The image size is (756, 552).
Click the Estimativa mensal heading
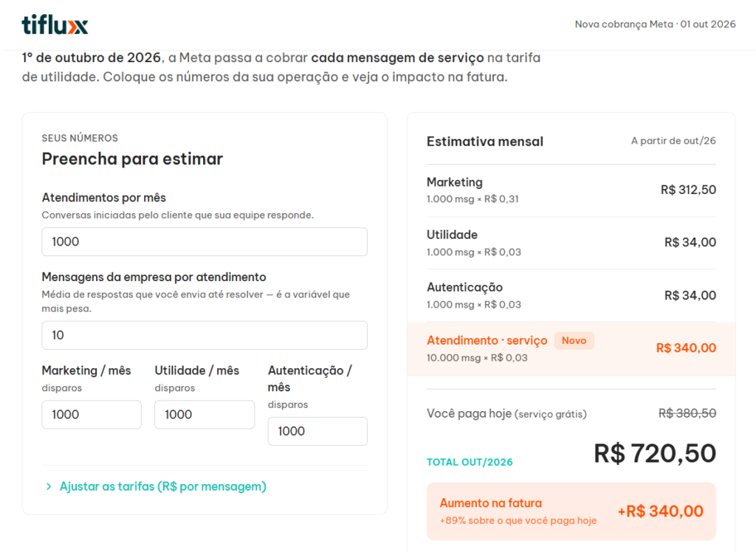[485, 142]
